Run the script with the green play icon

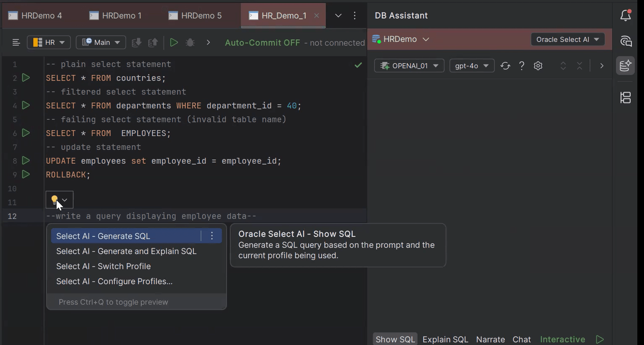coord(174,42)
